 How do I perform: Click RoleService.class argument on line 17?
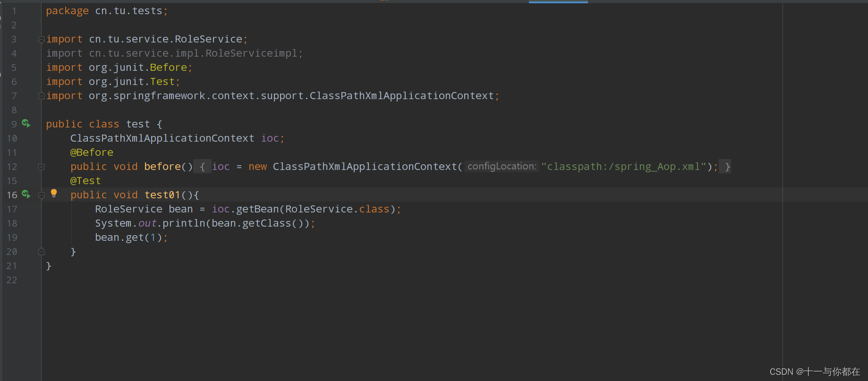[337, 209]
